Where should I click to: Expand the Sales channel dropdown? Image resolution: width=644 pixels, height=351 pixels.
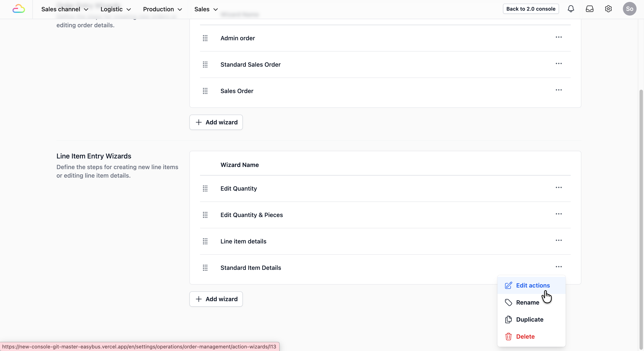pyautogui.click(x=65, y=9)
